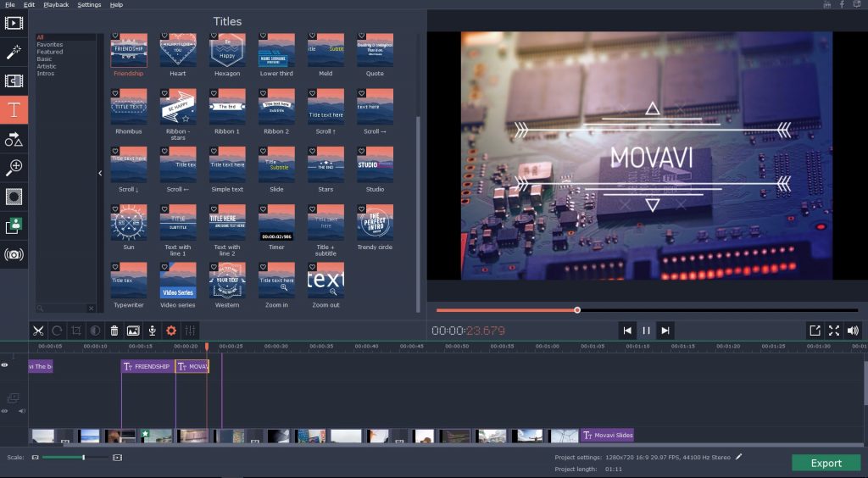Mute the preview volume speaker
The width and height of the screenshot is (868, 478).
tap(853, 331)
